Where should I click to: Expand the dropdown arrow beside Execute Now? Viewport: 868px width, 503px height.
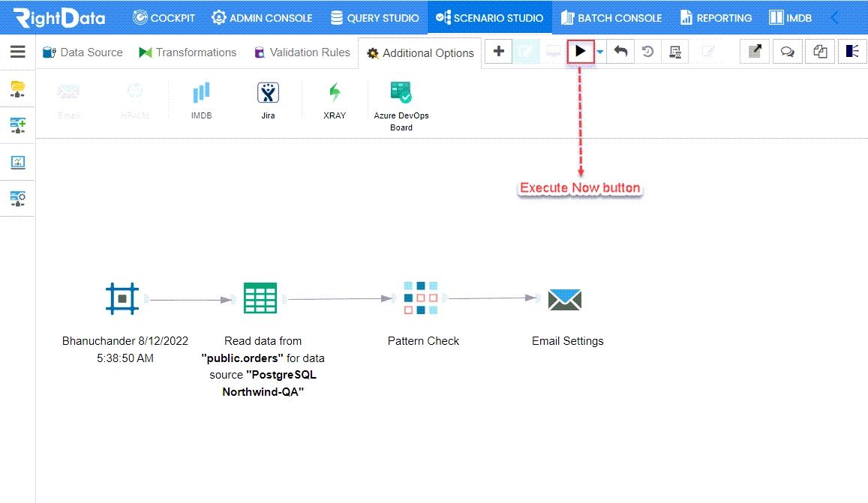pyautogui.click(x=598, y=51)
